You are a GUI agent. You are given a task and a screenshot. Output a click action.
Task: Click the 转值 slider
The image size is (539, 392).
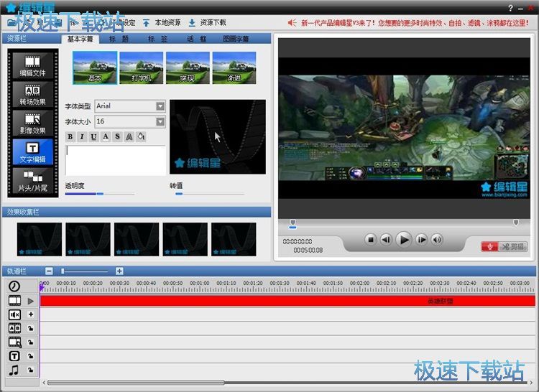(x=210, y=194)
